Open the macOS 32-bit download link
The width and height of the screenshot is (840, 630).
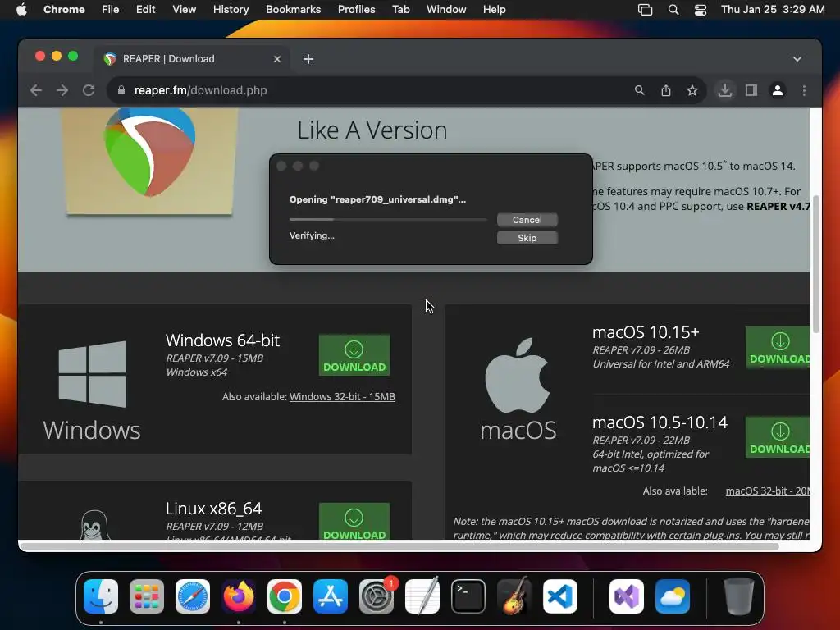(767, 491)
